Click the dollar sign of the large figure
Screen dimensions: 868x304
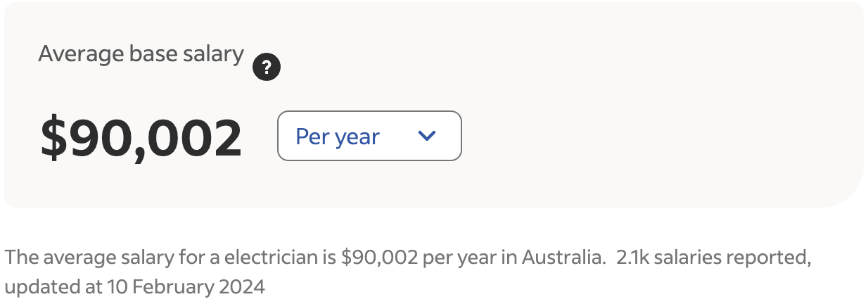[51, 138]
